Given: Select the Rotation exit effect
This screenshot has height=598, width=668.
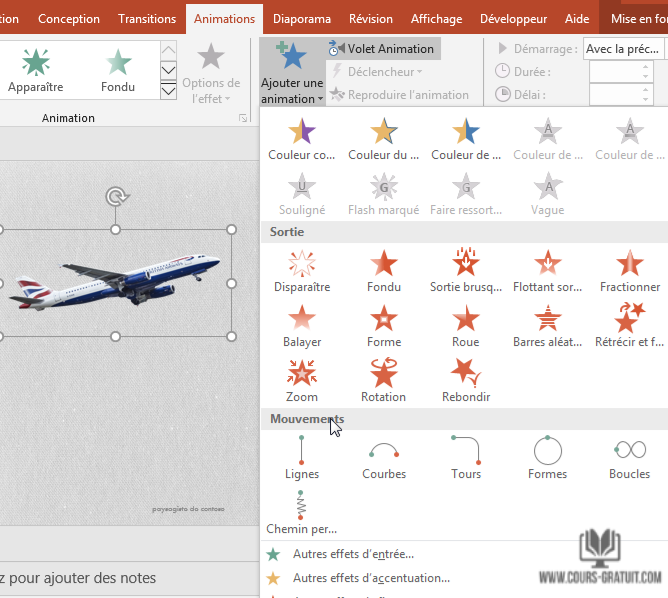Looking at the screenshot, I should point(384,380).
